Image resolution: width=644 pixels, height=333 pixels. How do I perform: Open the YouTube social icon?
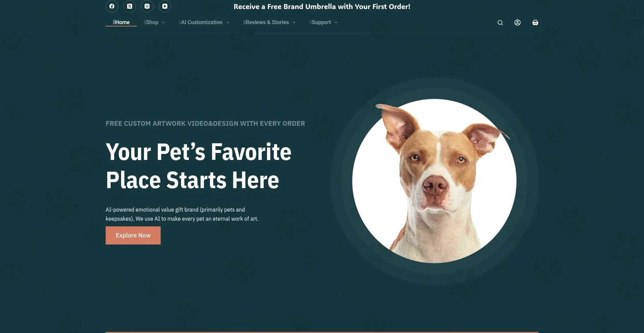pos(165,6)
